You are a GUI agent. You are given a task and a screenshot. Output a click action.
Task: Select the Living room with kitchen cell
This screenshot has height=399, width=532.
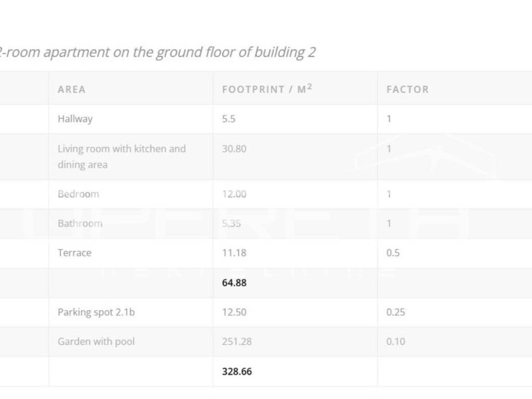pos(122,156)
